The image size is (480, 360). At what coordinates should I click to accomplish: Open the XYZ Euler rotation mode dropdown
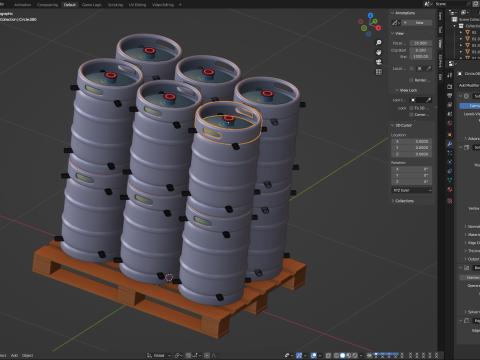click(412, 190)
